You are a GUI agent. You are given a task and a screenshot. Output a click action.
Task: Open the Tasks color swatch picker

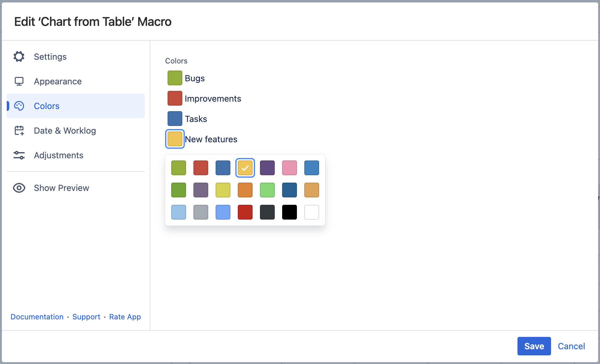175,119
